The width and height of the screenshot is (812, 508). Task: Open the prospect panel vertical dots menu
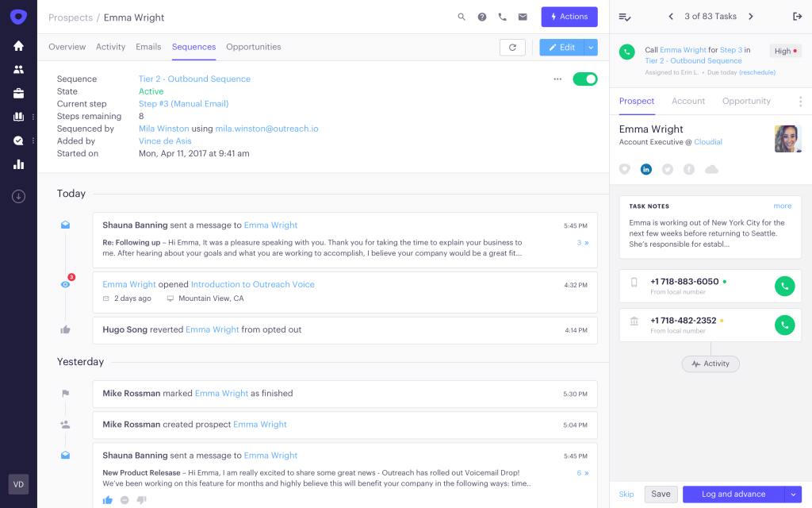801,102
